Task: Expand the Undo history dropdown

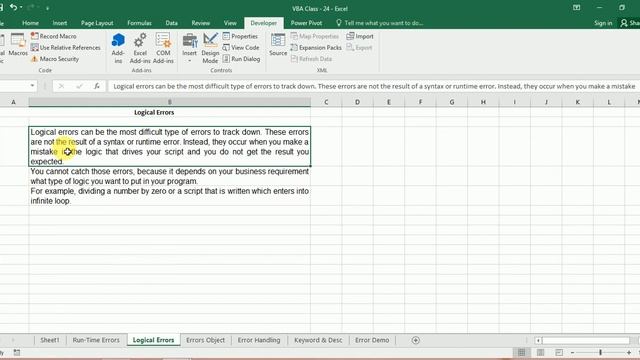Action: pyautogui.click(x=21, y=8)
